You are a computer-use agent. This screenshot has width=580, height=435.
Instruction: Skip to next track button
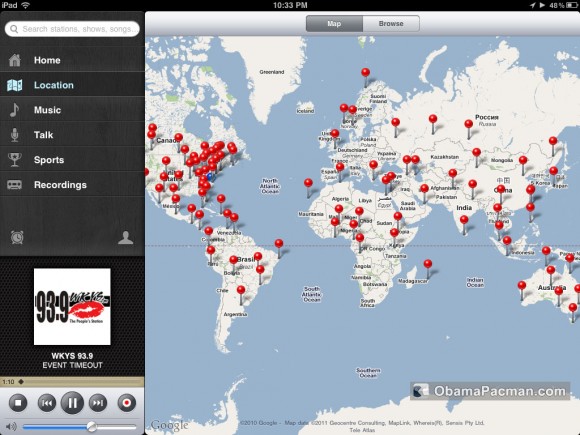[x=98, y=403]
